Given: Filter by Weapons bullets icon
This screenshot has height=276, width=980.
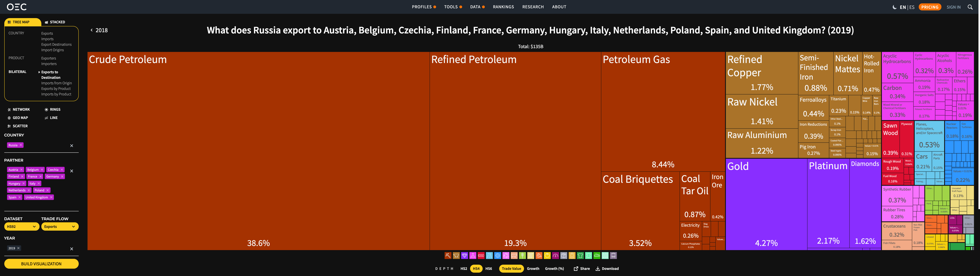Looking at the screenshot, I should [605, 256].
